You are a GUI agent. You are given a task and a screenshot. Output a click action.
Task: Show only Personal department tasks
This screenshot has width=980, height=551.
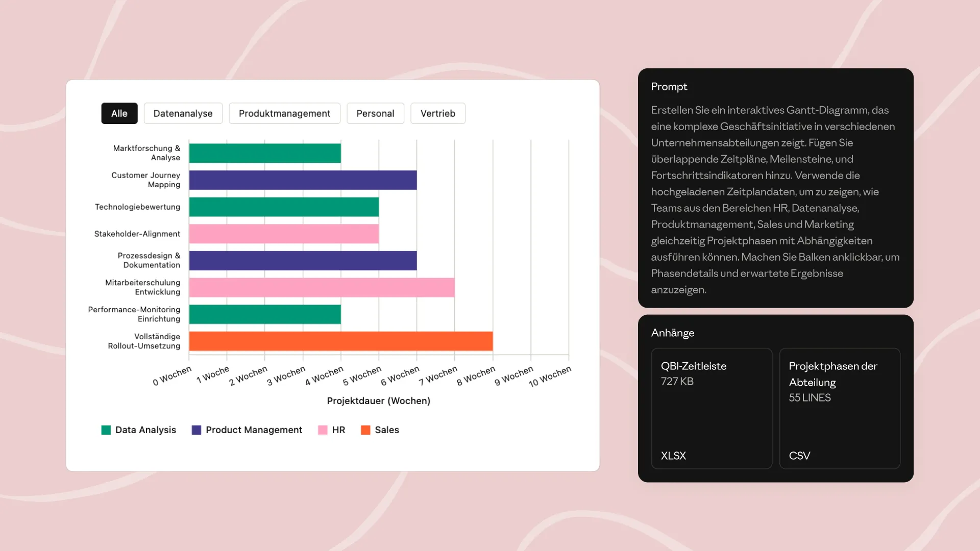(x=375, y=113)
